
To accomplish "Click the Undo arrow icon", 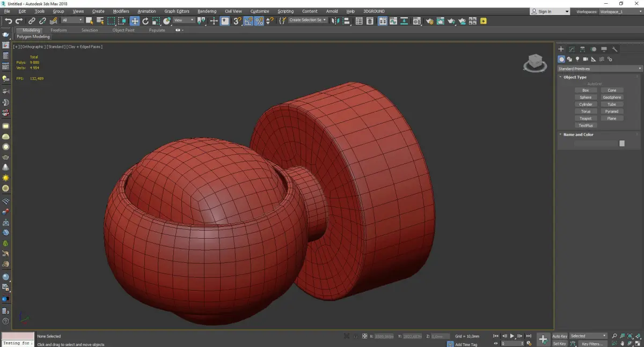I will (x=9, y=21).
